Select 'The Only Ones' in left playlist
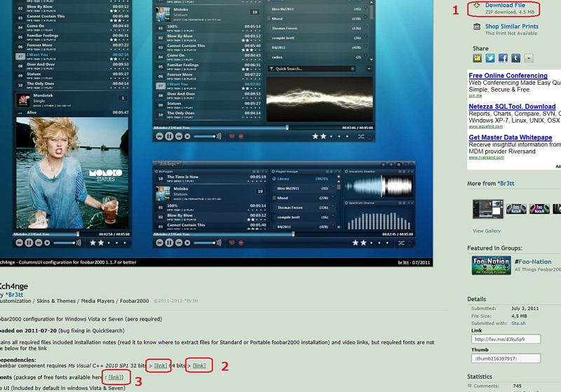This screenshot has width=561, height=392. [x=72, y=85]
